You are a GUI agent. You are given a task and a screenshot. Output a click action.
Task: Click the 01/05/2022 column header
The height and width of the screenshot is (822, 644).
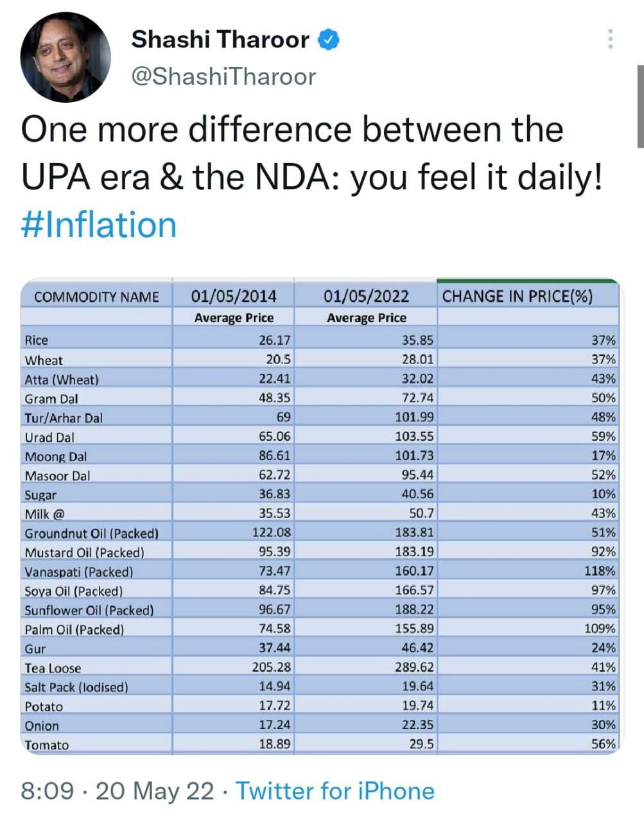click(366, 296)
